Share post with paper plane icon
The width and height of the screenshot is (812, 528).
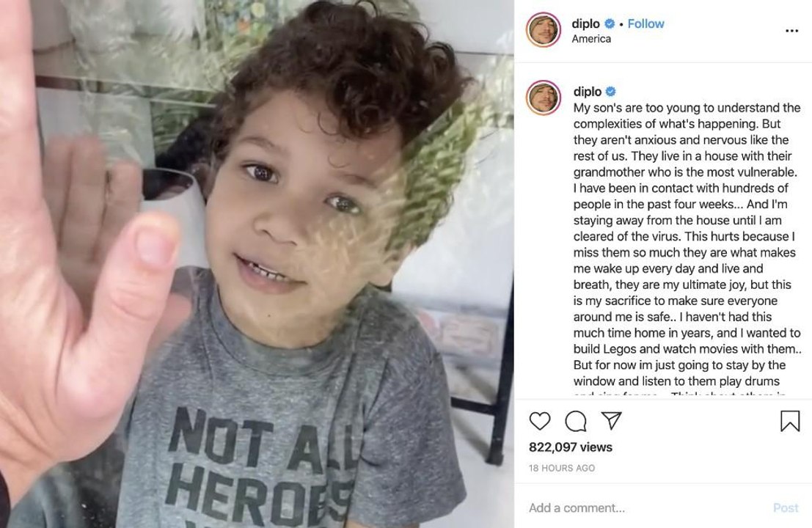[x=611, y=419]
